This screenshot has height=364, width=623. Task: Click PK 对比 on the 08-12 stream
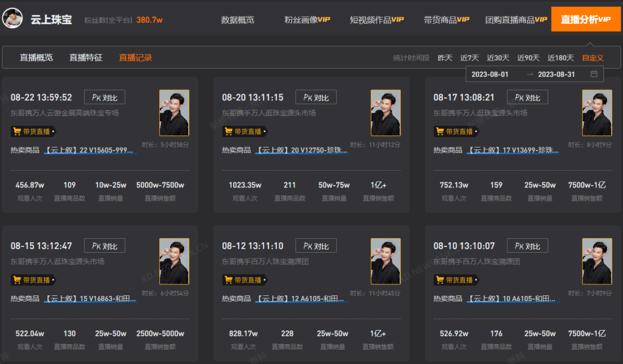[x=316, y=246]
